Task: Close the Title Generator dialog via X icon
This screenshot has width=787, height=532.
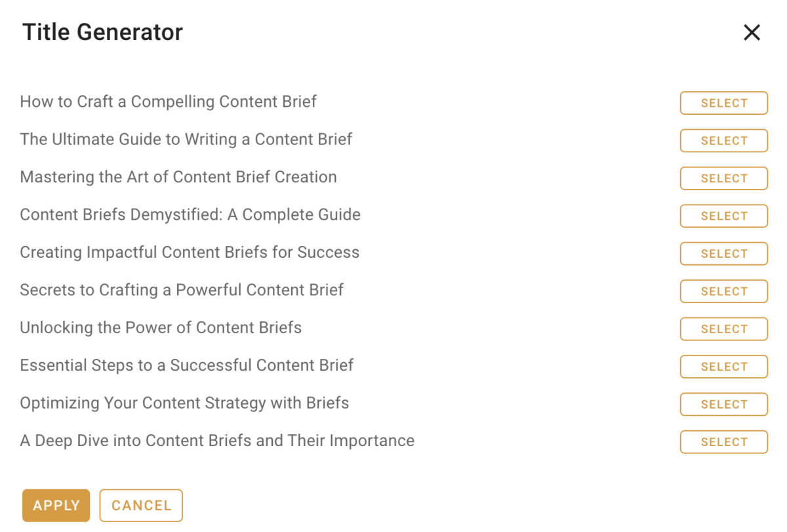Action: pyautogui.click(x=752, y=32)
